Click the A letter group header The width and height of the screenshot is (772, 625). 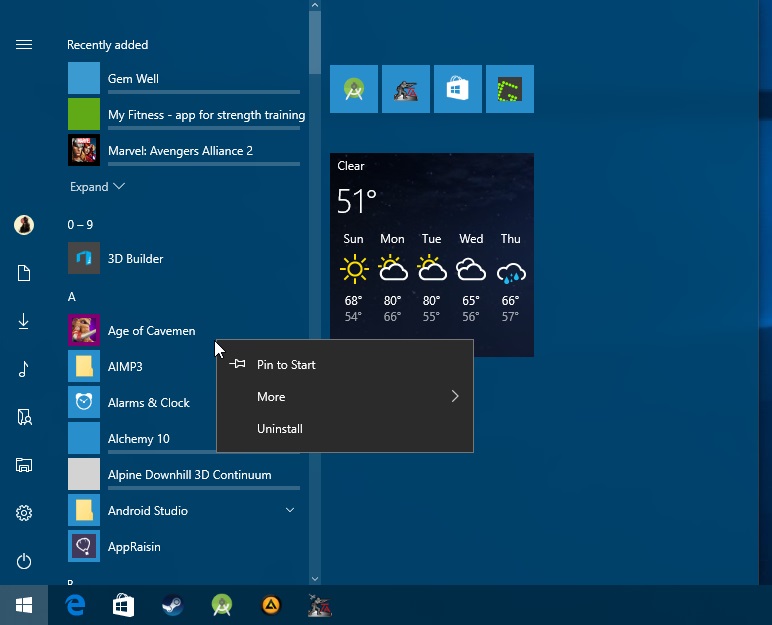[x=72, y=296]
